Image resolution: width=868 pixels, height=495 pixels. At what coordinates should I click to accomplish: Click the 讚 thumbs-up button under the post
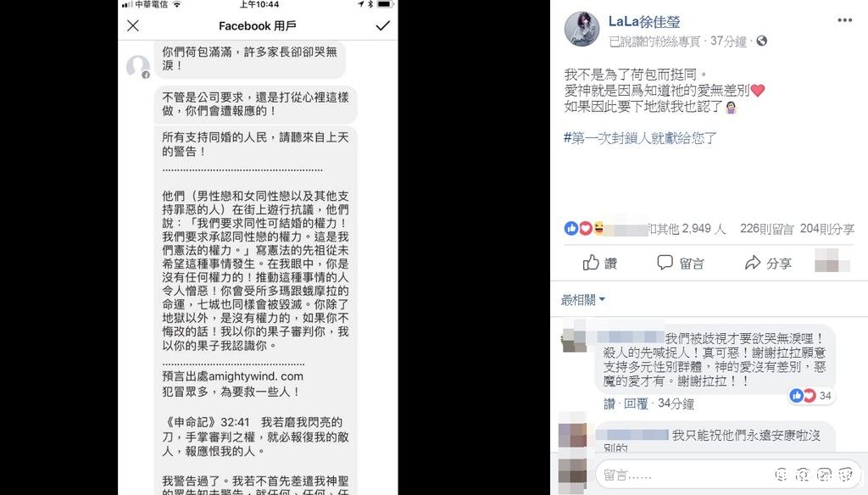pyautogui.click(x=599, y=263)
